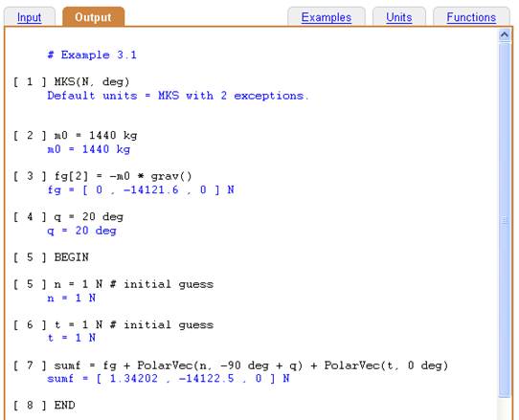Click the scrollbar track below thumb
Viewport: 519px width, 420px height.
pos(504,409)
